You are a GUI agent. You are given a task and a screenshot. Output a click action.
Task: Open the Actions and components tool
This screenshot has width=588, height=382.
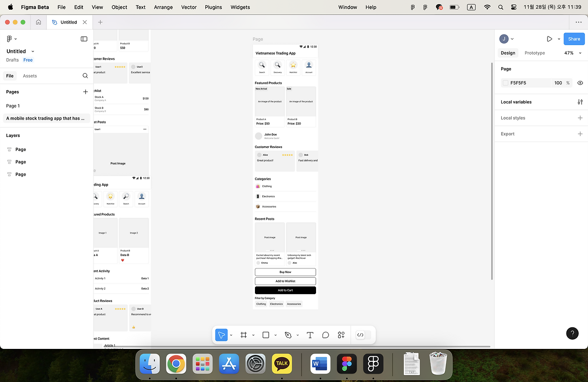(341, 335)
